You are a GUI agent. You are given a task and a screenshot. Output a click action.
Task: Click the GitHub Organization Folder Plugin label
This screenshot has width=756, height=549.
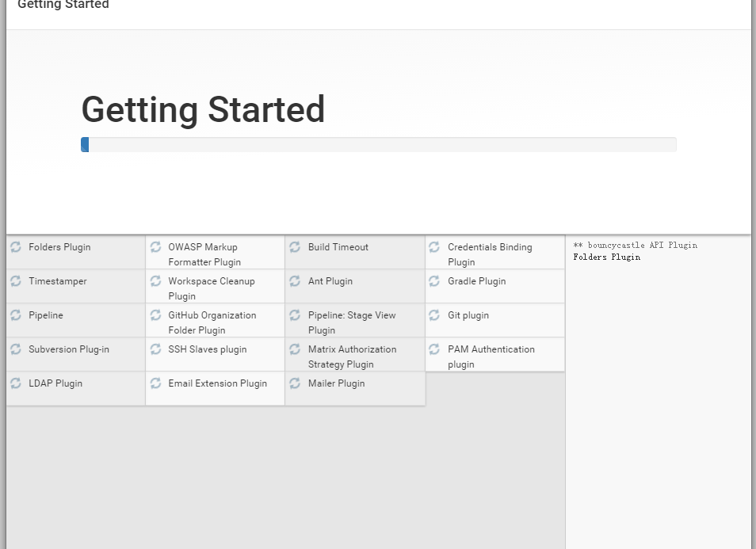(212, 322)
